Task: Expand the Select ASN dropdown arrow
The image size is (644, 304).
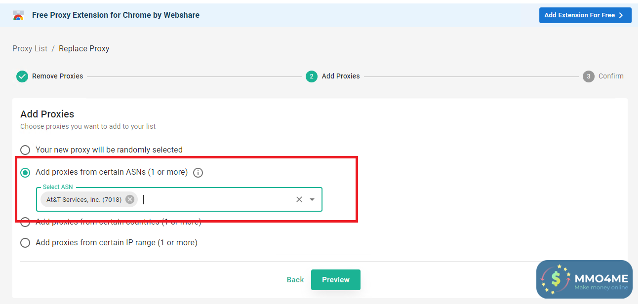Action: (312, 199)
